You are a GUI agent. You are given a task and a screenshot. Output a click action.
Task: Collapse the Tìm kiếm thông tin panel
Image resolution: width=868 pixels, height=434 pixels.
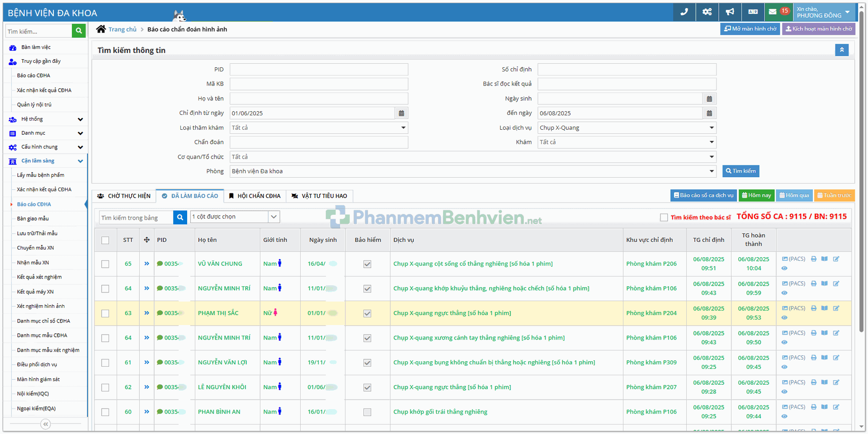(x=842, y=50)
